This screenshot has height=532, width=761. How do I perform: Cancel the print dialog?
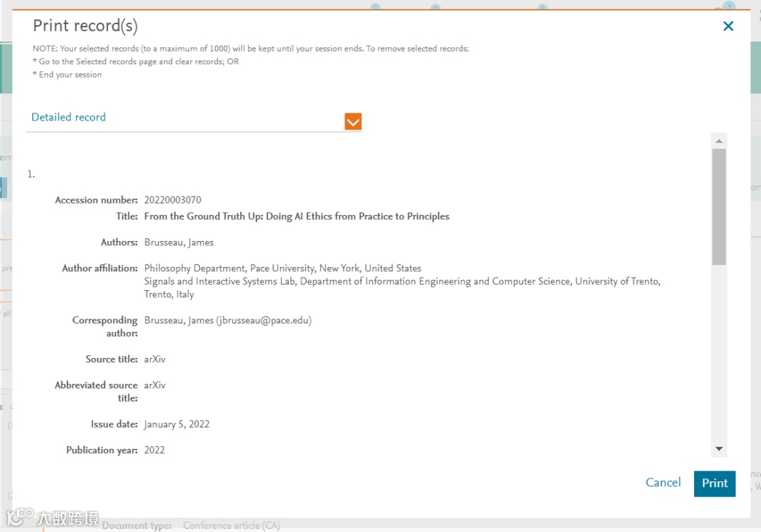[x=663, y=483]
